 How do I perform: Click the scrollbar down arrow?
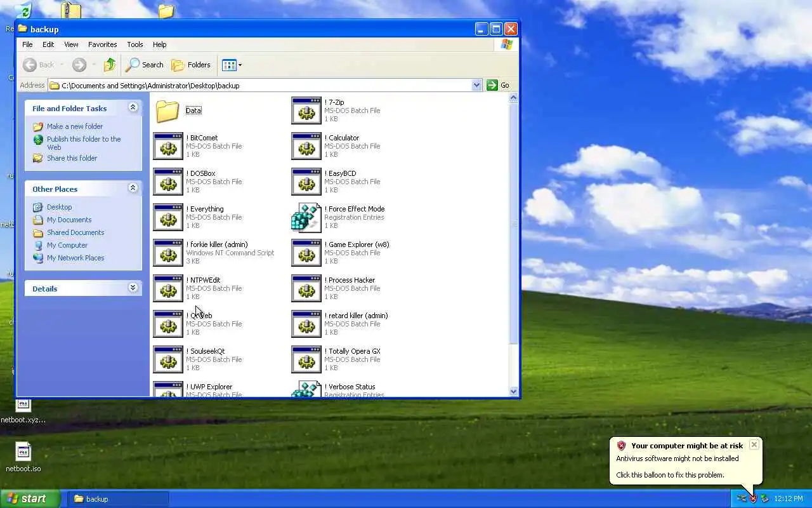(x=514, y=391)
